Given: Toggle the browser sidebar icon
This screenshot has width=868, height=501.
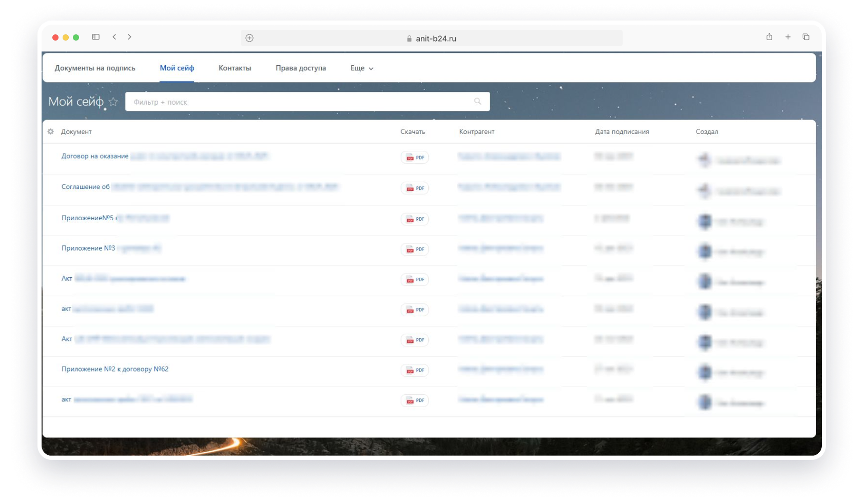Looking at the screenshot, I should 95,37.
